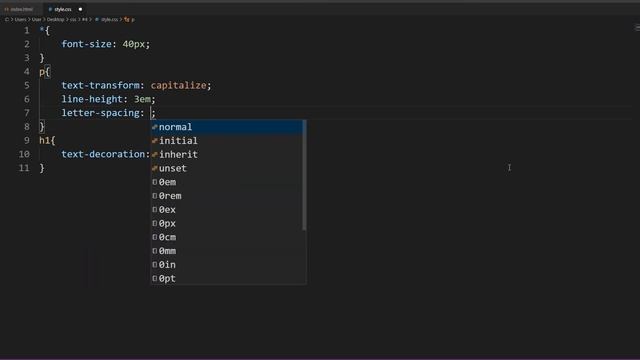Click line number 7 in gutter
640x360 pixels.
point(27,113)
